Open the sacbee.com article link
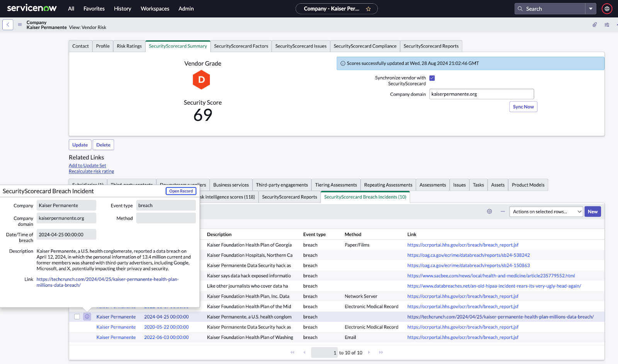Image resolution: width=618 pixels, height=364 pixels. click(491, 276)
